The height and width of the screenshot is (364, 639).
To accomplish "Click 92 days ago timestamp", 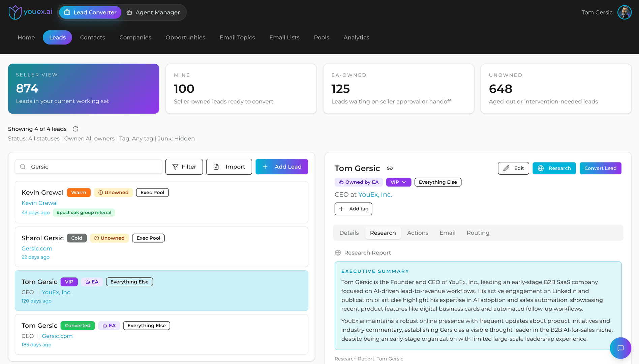I will click(35, 257).
